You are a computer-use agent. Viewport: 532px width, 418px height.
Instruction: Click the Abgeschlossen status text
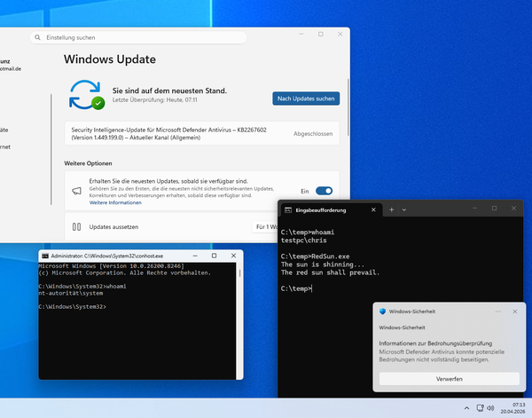pos(313,134)
